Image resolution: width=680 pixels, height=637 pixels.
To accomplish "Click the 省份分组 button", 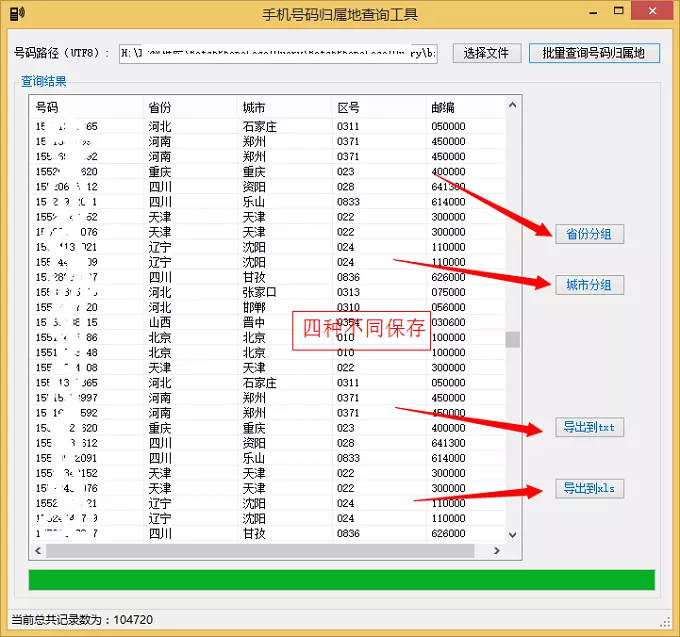I will [x=589, y=234].
